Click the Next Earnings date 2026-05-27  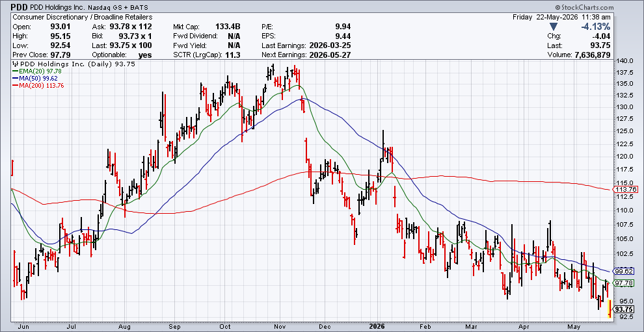329,55
